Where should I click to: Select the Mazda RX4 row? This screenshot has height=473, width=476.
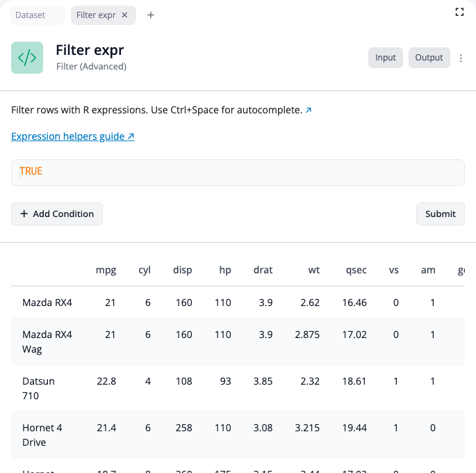pos(47,303)
